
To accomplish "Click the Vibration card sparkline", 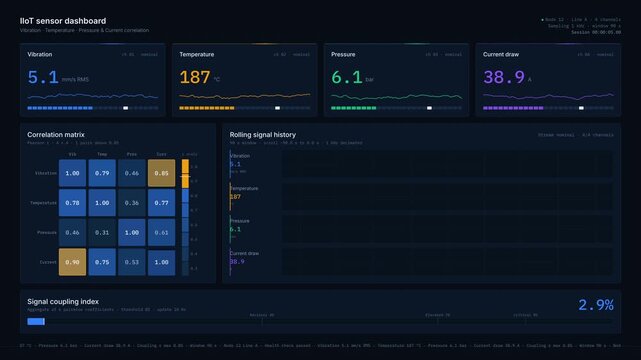I will (93, 96).
